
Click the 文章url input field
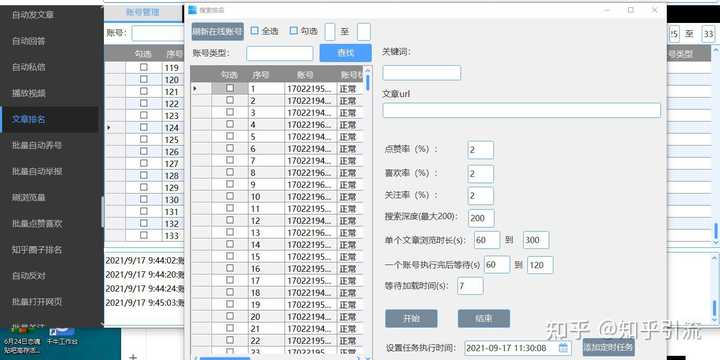point(522,110)
